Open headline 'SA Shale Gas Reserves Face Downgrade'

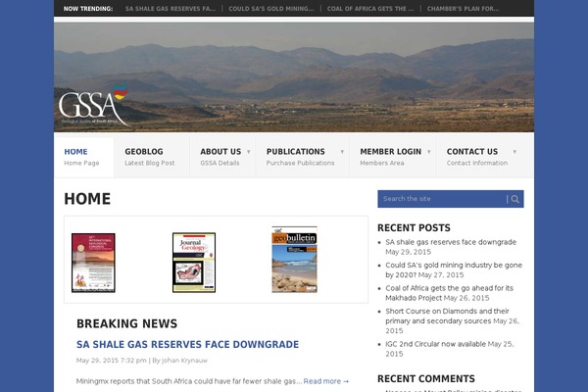click(x=187, y=344)
